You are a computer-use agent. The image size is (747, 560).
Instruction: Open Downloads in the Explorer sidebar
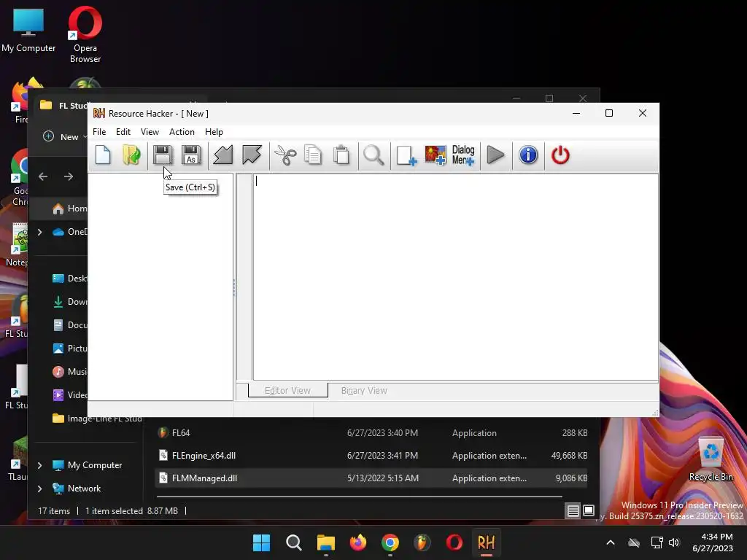70,302
